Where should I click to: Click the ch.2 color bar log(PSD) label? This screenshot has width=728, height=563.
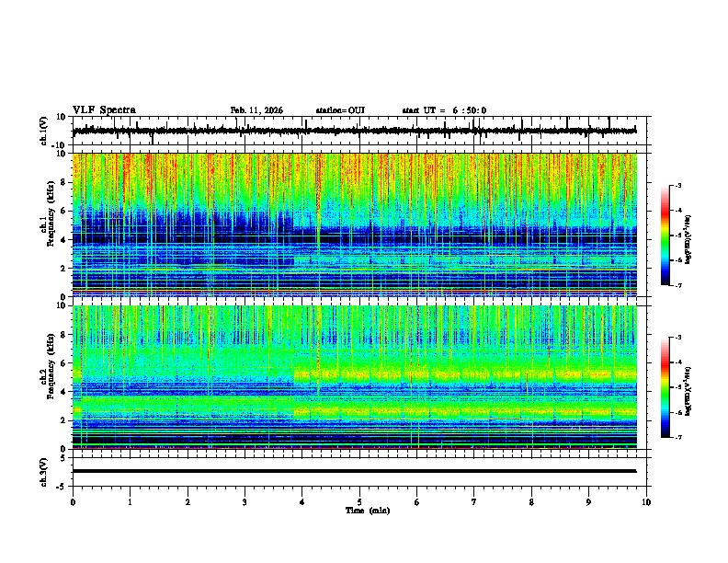coord(688,391)
